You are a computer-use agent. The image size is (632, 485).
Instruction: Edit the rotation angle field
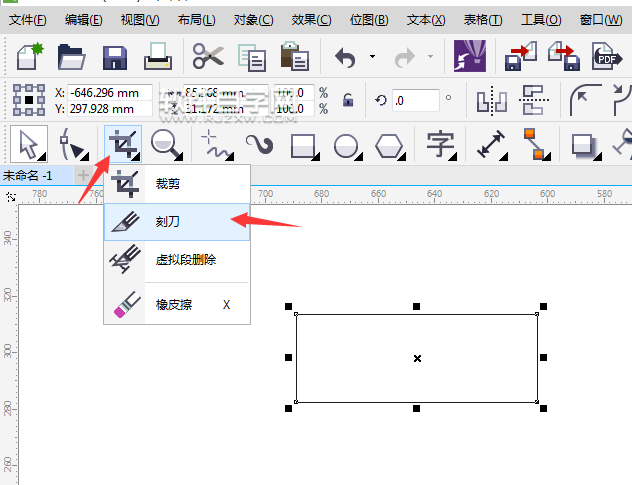416,100
